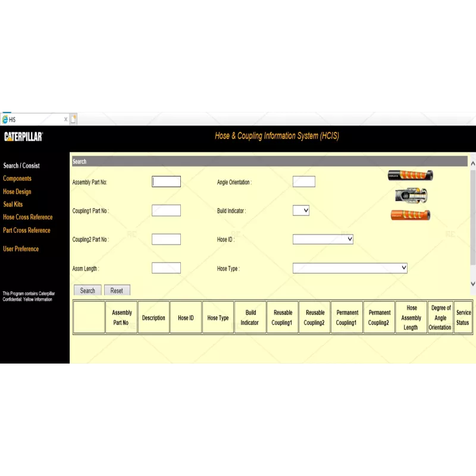Screen dimensions: 476x476
Task: Open Hose Cross Reference
Action: click(x=28, y=217)
